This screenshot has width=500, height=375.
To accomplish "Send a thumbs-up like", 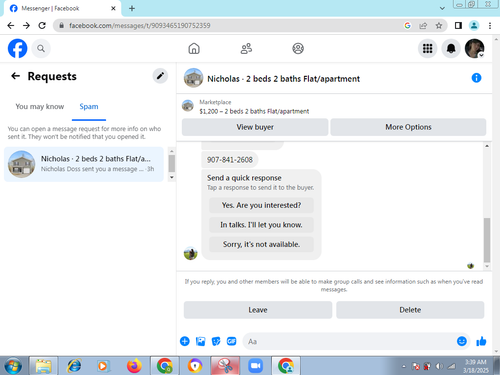I will click(x=481, y=341).
